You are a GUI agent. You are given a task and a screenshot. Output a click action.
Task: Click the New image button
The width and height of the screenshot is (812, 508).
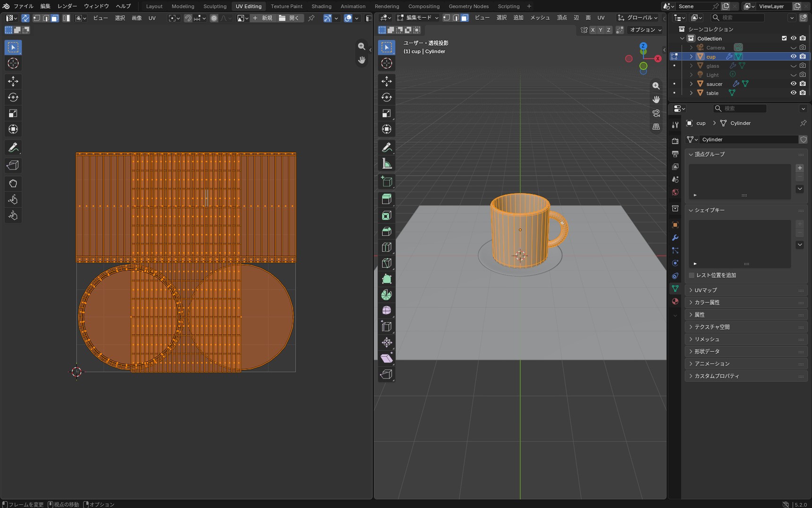[262, 18]
